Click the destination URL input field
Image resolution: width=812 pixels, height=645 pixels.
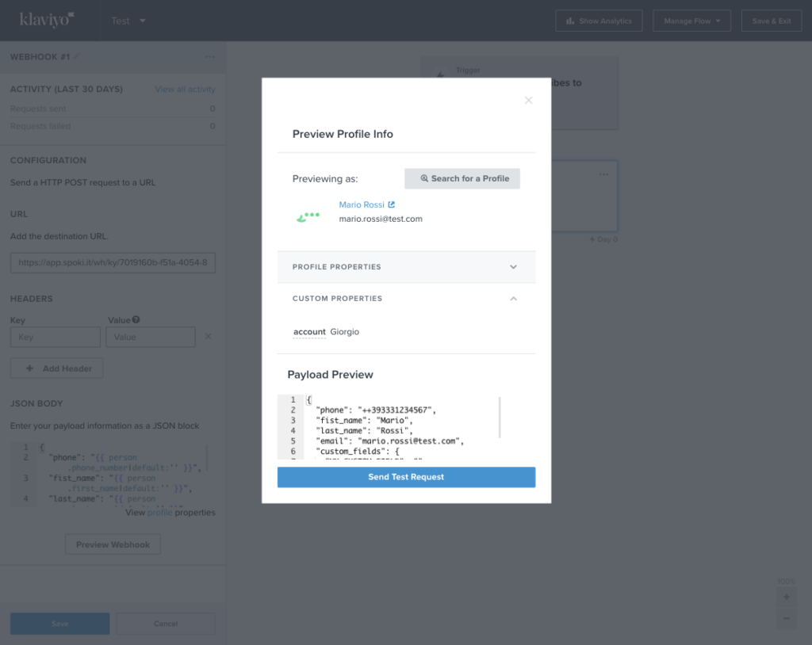click(113, 263)
